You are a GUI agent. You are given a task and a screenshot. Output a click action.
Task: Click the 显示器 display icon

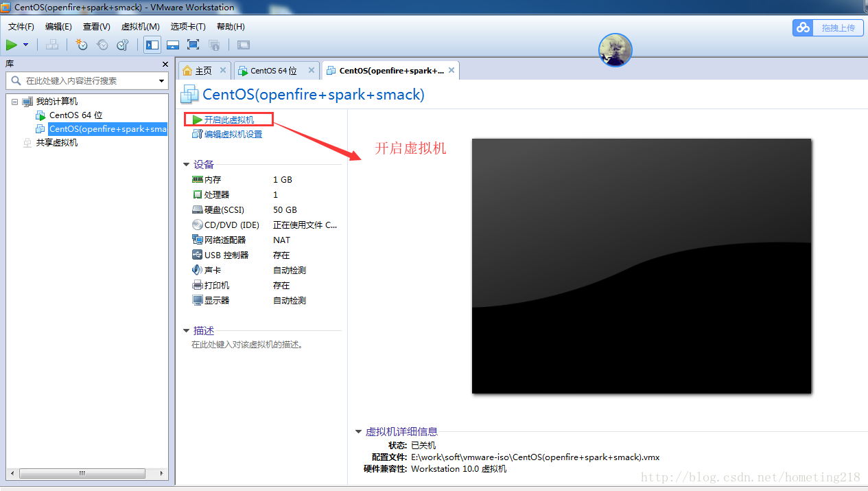[198, 300]
